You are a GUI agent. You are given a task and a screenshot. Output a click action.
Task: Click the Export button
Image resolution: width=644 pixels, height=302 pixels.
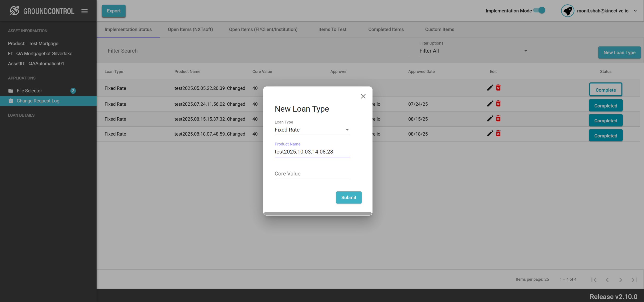pyautogui.click(x=114, y=11)
